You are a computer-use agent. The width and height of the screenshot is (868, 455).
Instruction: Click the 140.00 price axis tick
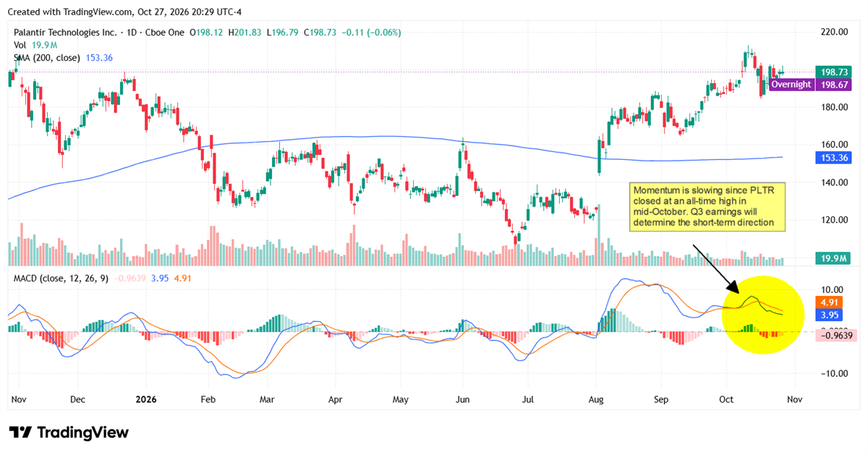click(x=835, y=182)
